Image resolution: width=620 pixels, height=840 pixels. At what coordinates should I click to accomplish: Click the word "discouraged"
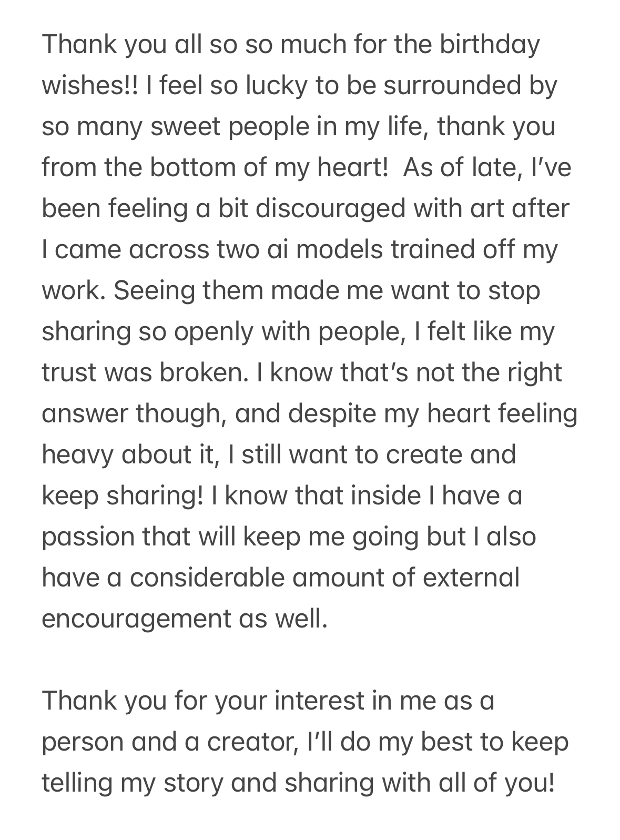331,208
